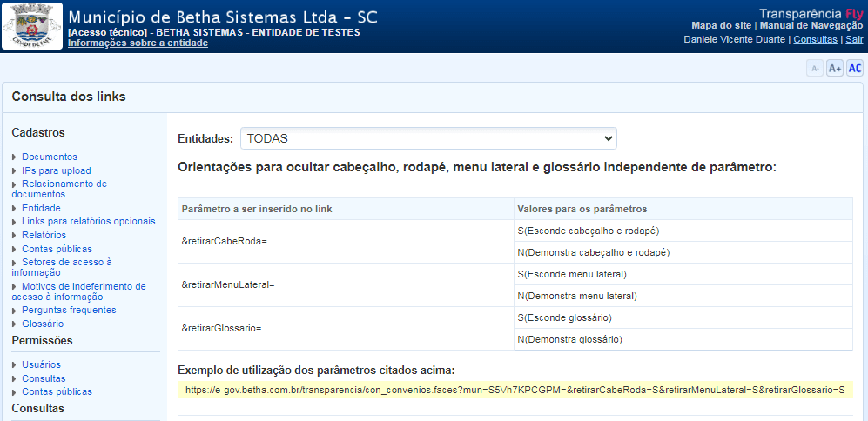868x421 pixels.
Task: Open Perguntas frequentes menu item
Action: [x=69, y=310]
